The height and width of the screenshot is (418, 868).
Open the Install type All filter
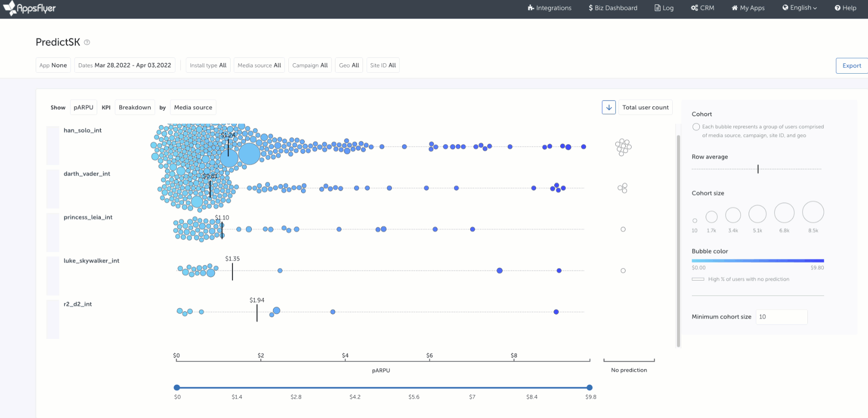click(208, 65)
